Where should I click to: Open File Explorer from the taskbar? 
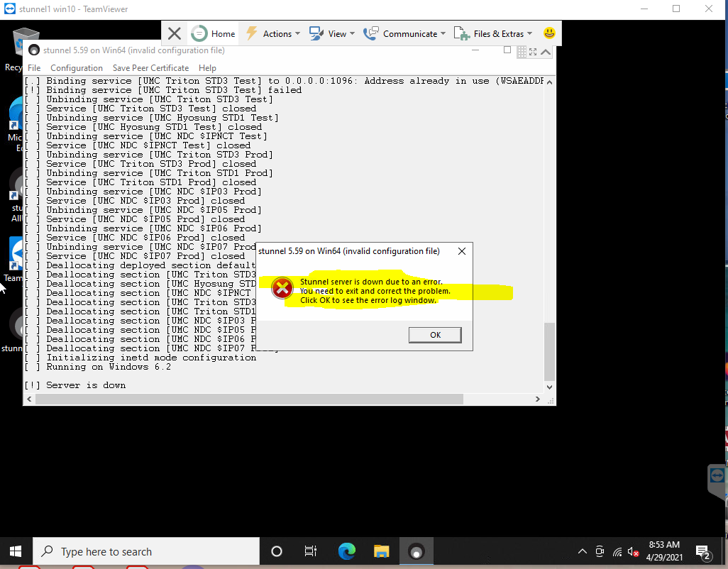382,551
